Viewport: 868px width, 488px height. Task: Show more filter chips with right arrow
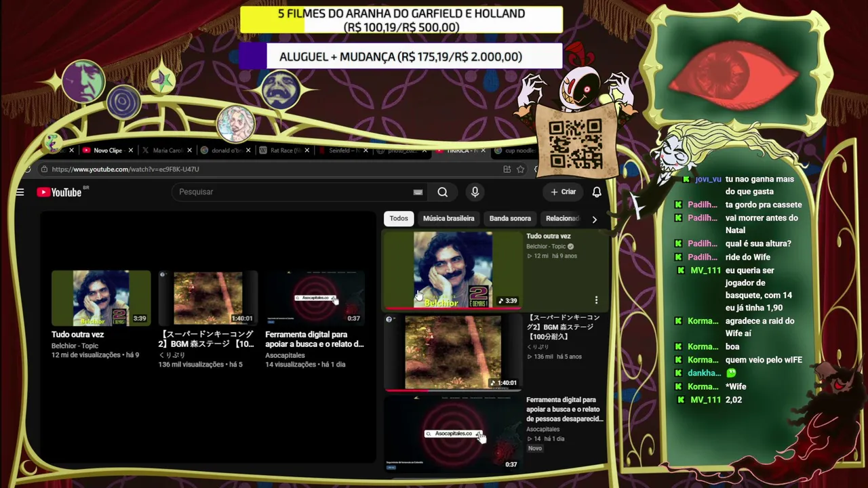click(x=595, y=219)
